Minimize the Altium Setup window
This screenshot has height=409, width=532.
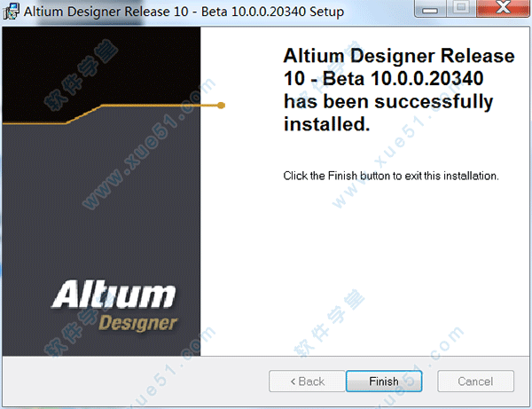pos(430,9)
